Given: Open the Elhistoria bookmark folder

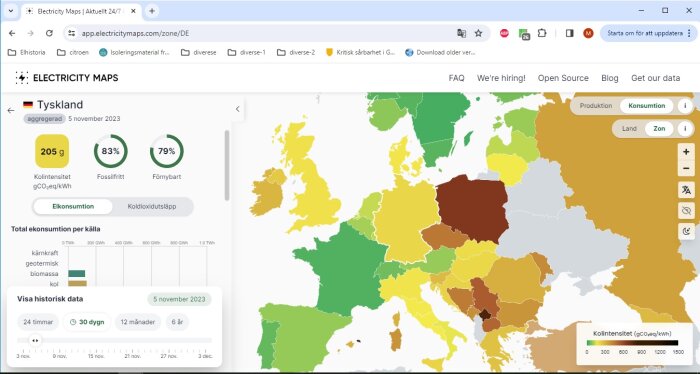Looking at the screenshot, I should pyautogui.click(x=27, y=52).
